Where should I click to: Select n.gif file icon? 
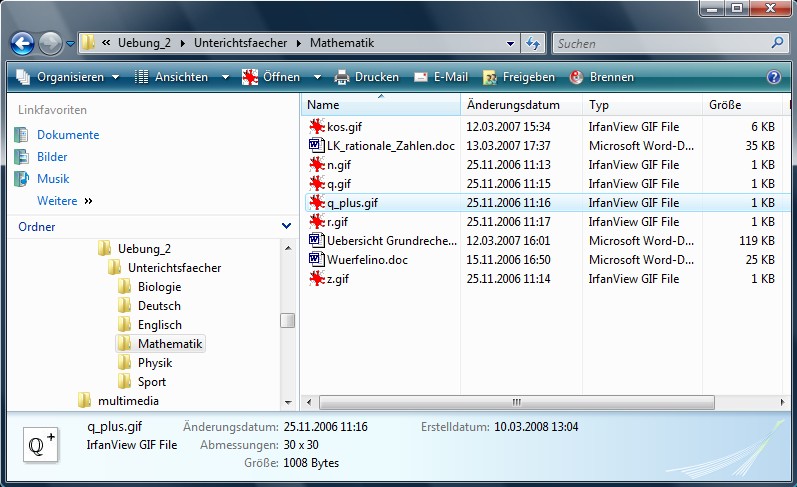click(317, 164)
